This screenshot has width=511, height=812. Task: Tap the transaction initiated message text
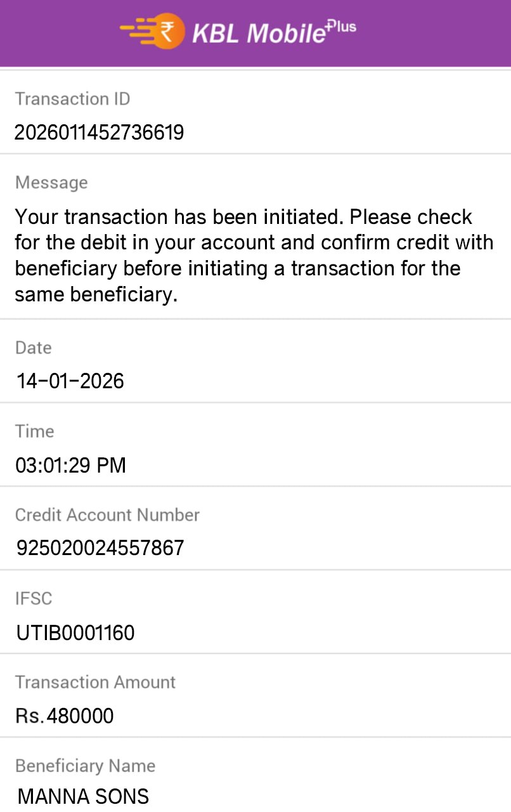pyautogui.click(x=254, y=256)
